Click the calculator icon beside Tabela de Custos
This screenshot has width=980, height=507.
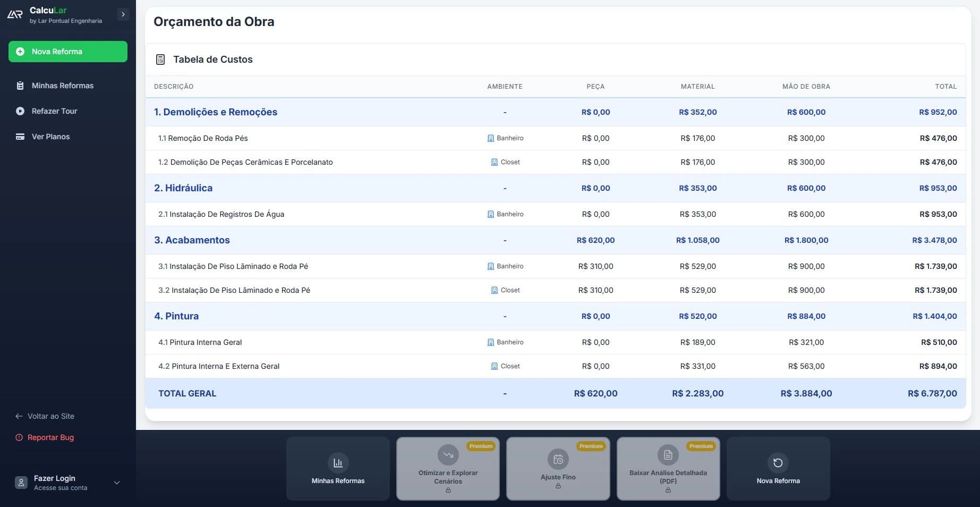pos(160,60)
